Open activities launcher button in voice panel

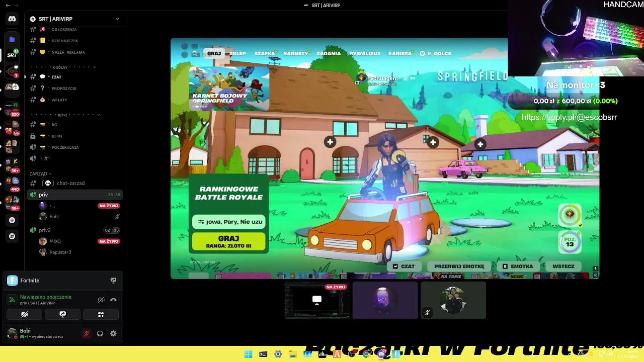(101, 314)
